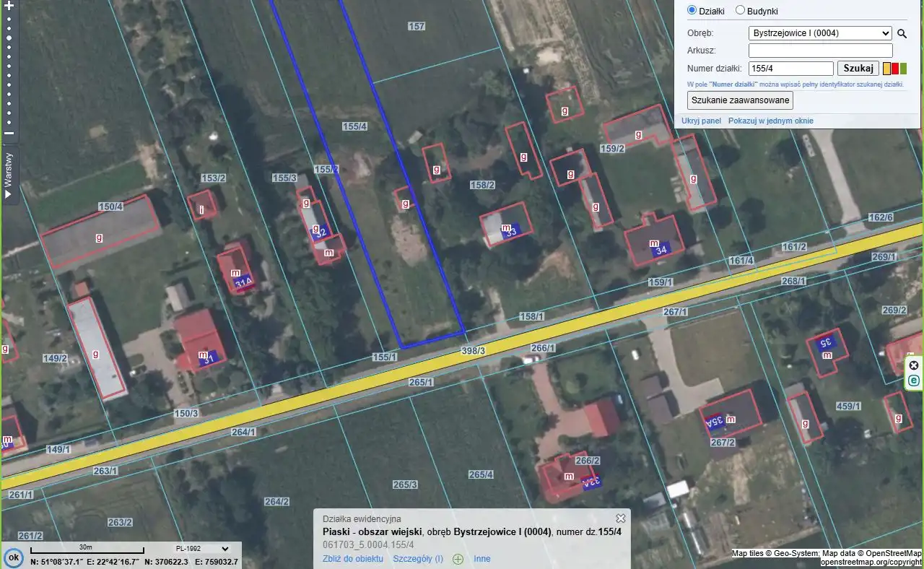Screen dimensions: 924x569
Task: Click the green 'e' icon on right edge
Action: [x=914, y=381]
